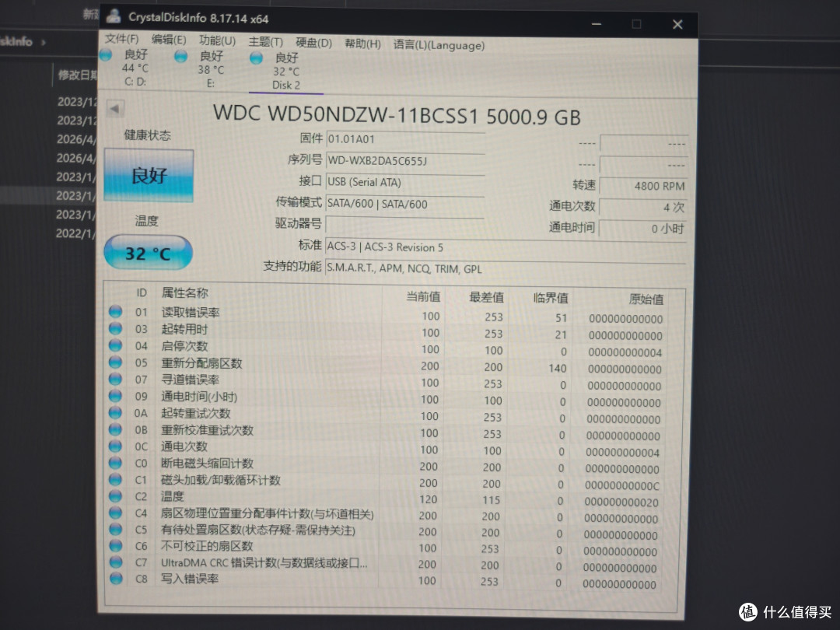The height and width of the screenshot is (630, 840).
Task: Click the status icon of row 09 通电时间
Action: click(x=115, y=395)
